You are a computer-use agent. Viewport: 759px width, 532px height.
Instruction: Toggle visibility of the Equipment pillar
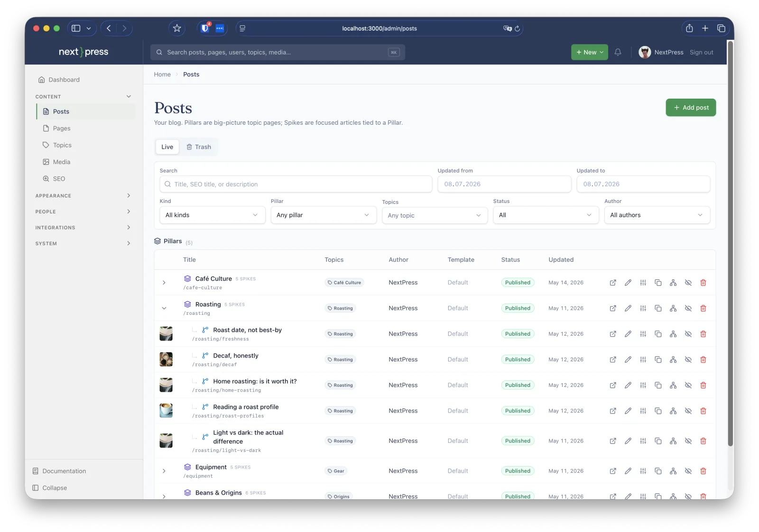coord(688,471)
